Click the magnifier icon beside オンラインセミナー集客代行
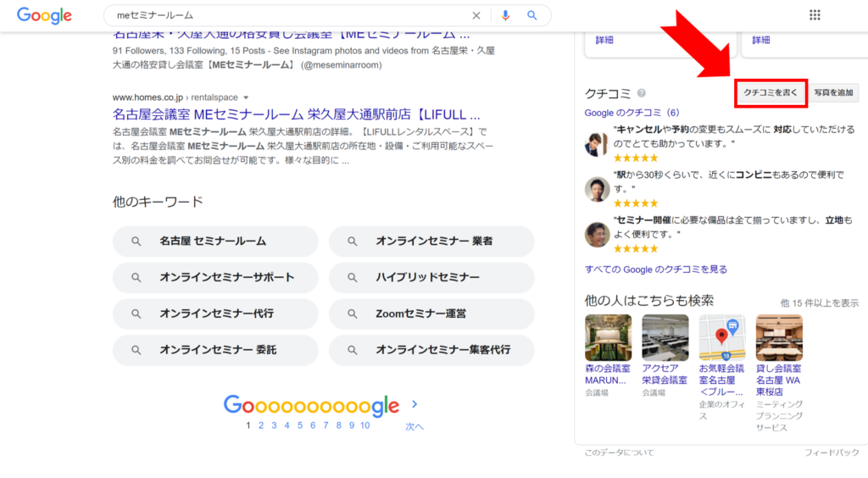This screenshot has width=868, height=478. tap(352, 350)
